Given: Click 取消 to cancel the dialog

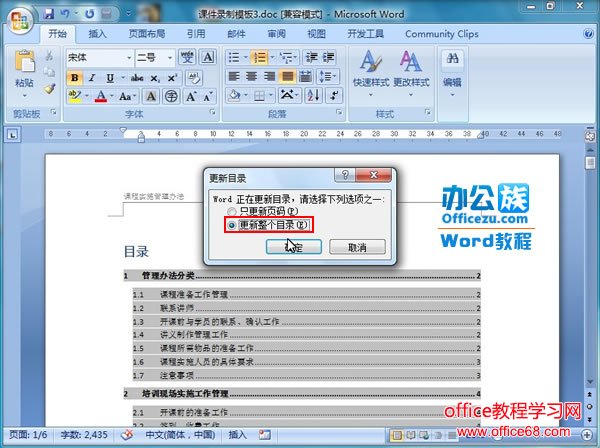Looking at the screenshot, I should [357, 247].
